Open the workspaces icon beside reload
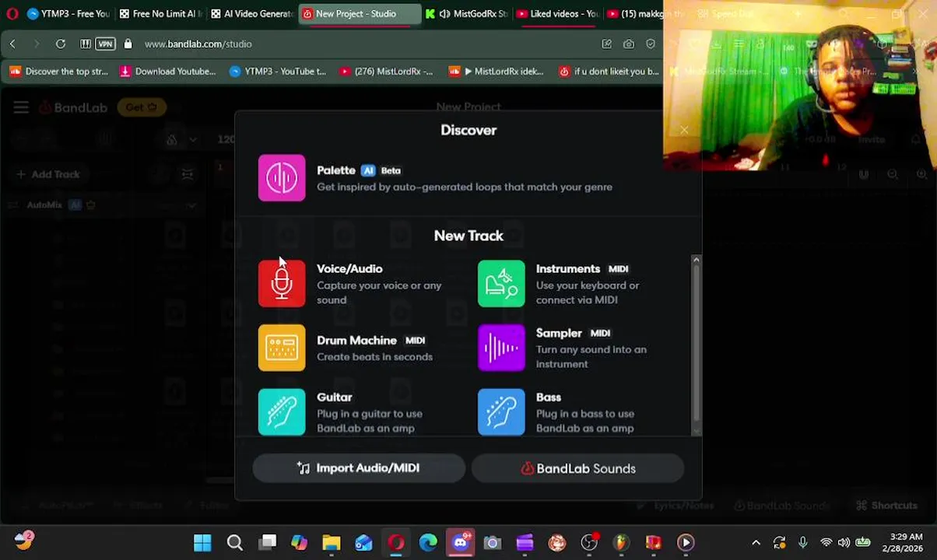Image resolution: width=937 pixels, height=560 pixels. [x=85, y=44]
